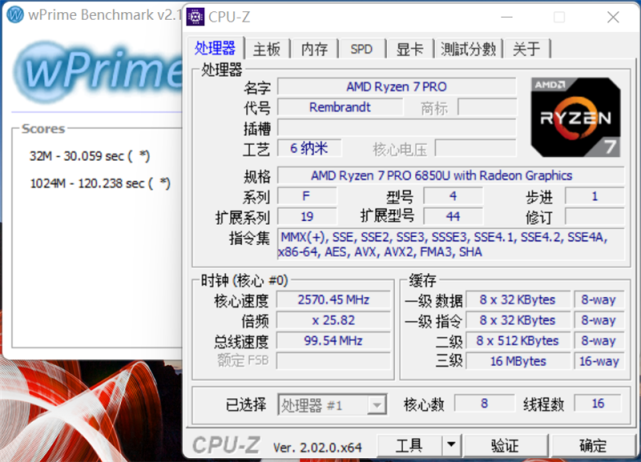Switch to the 处理器 tab

coord(215,49)
